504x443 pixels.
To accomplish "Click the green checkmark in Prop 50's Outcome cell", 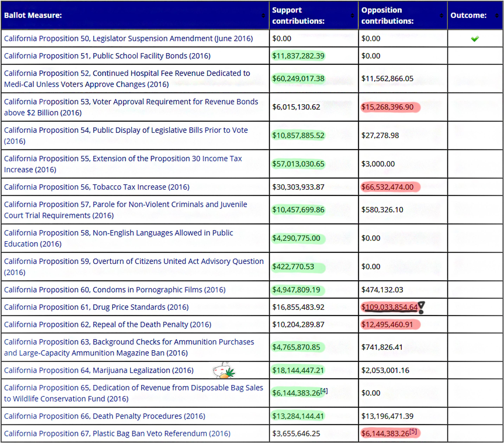I will click(475, 38).
